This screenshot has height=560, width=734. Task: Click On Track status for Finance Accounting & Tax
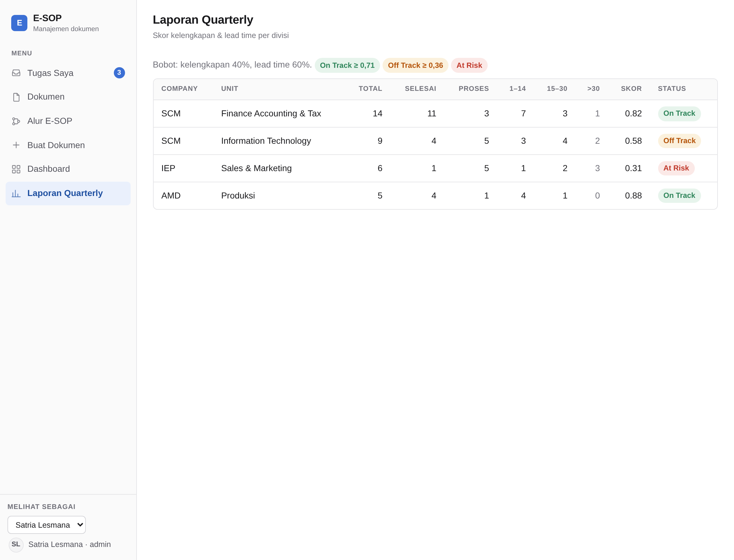pyautogui.click(x=679, y=113)
